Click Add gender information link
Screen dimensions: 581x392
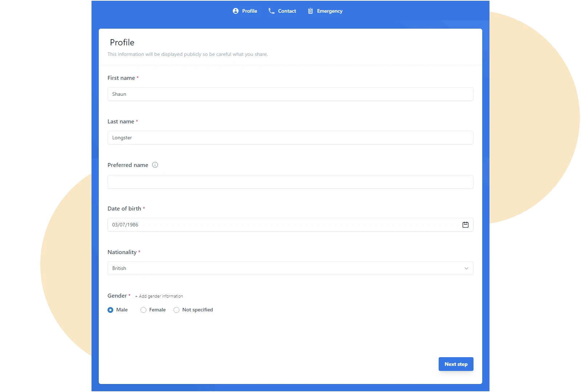pos(159,296)
